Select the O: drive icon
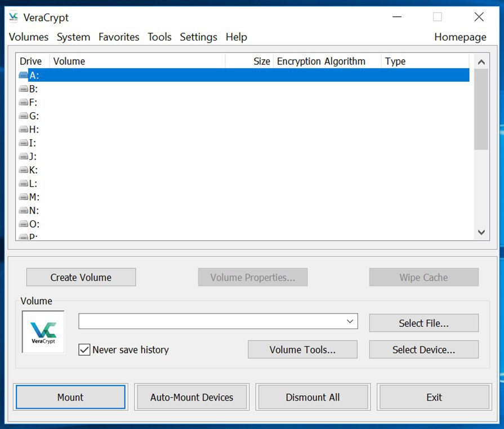This screenshot has width=504, height=429. click(x=23, y=224)
